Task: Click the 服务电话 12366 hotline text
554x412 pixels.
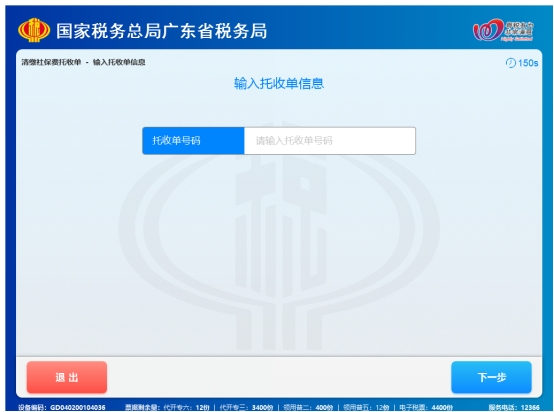Action: pos(514,407)
